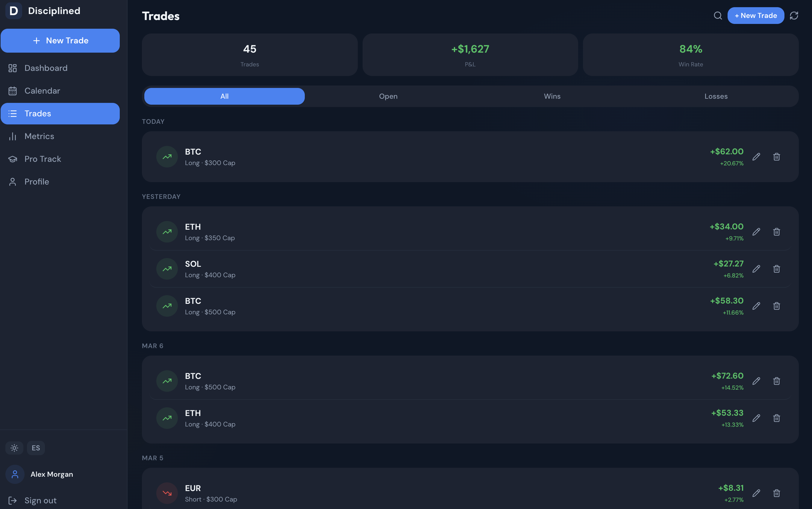Open the search icon in the top bar

coord(717,15)
